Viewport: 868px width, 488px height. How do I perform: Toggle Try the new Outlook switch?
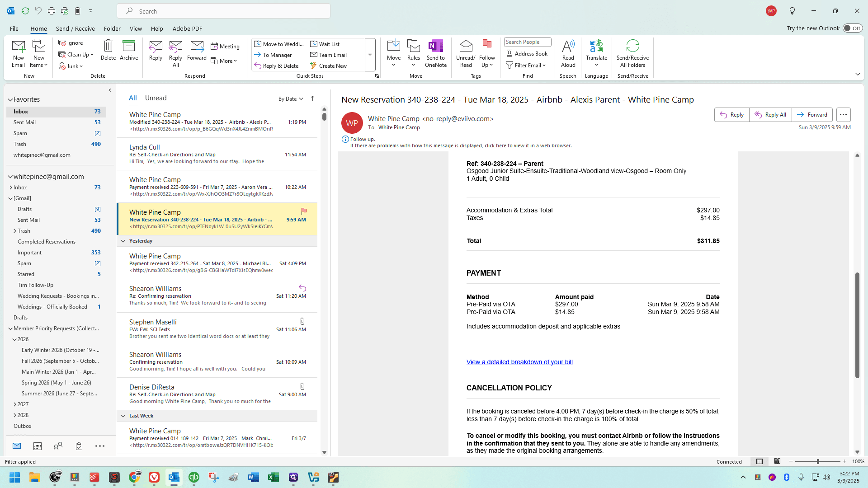click(853, 28)
